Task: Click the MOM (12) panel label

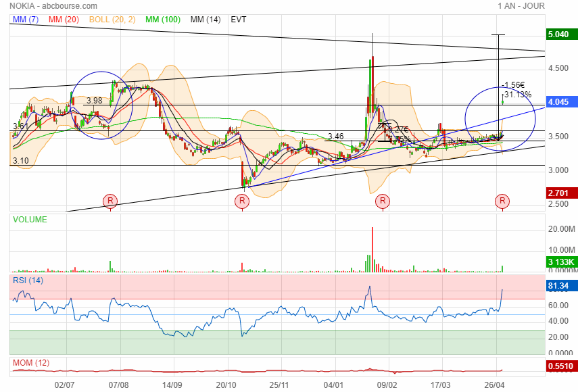Action: (x=31, y=363)
